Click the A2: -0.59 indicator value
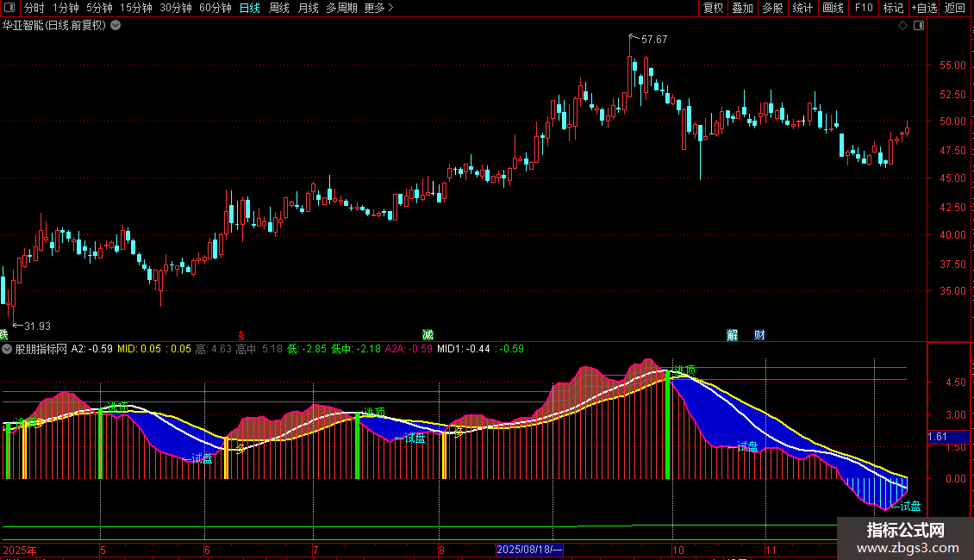This screenshot has width=974, height=560. [92, 349]
